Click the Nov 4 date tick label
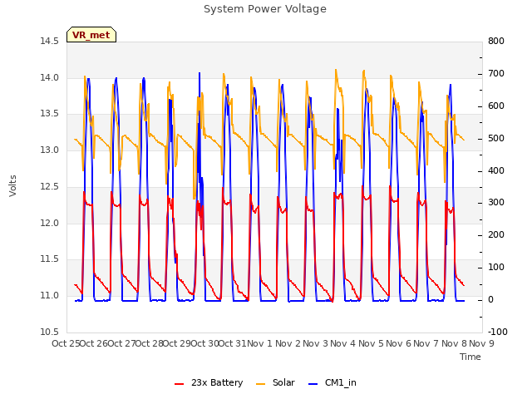Viewport: 532px width, 399px height. [343, 343]
